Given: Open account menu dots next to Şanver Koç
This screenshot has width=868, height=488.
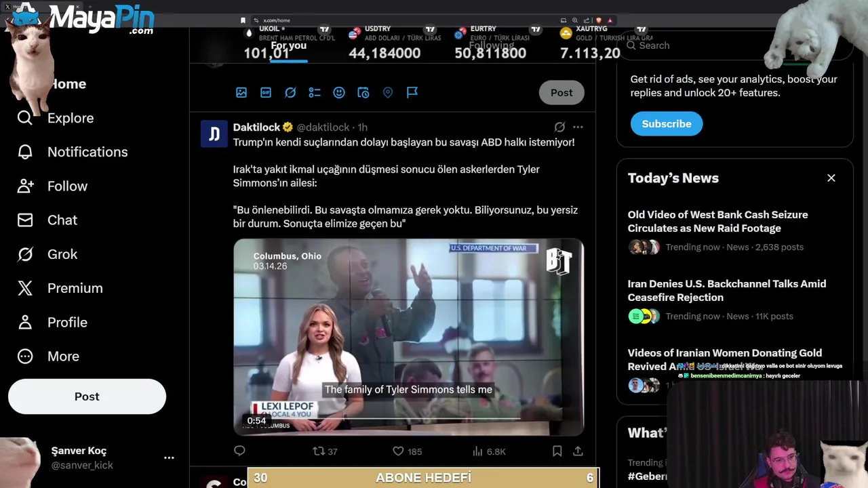Looking at the screenshot, I should click(x=169, y=458).
